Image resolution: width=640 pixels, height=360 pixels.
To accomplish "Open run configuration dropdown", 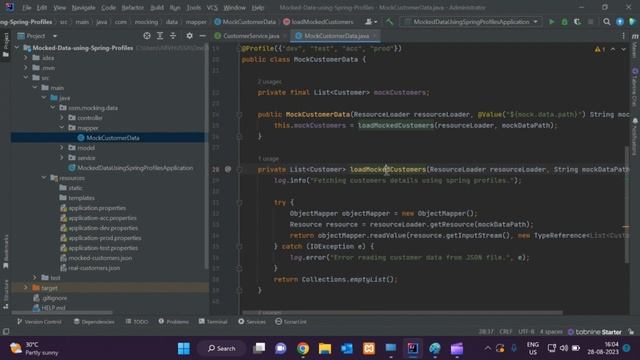I will point(471,22).
